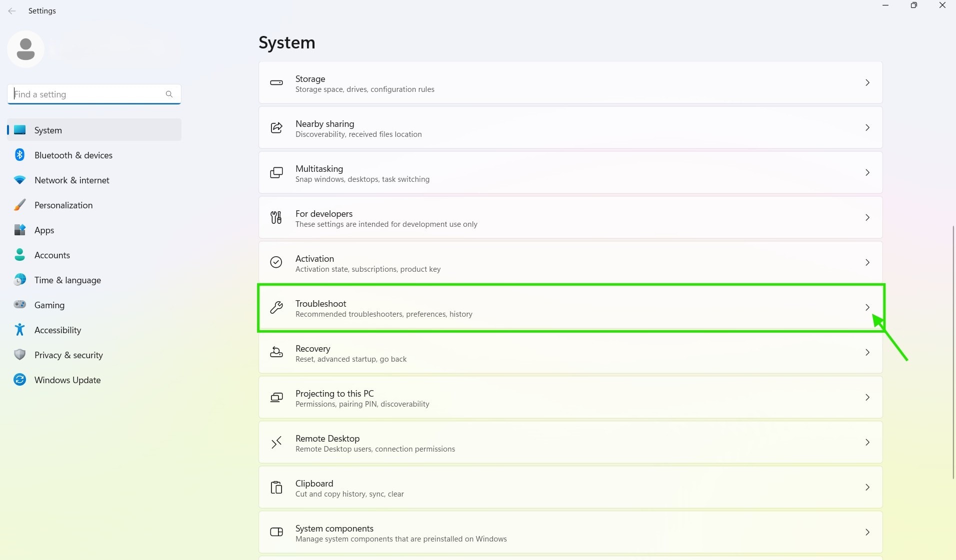The width and height of the screenshot is (956, 560).
Task: Expand the For developers chevron
Action: tap(867, 218)
